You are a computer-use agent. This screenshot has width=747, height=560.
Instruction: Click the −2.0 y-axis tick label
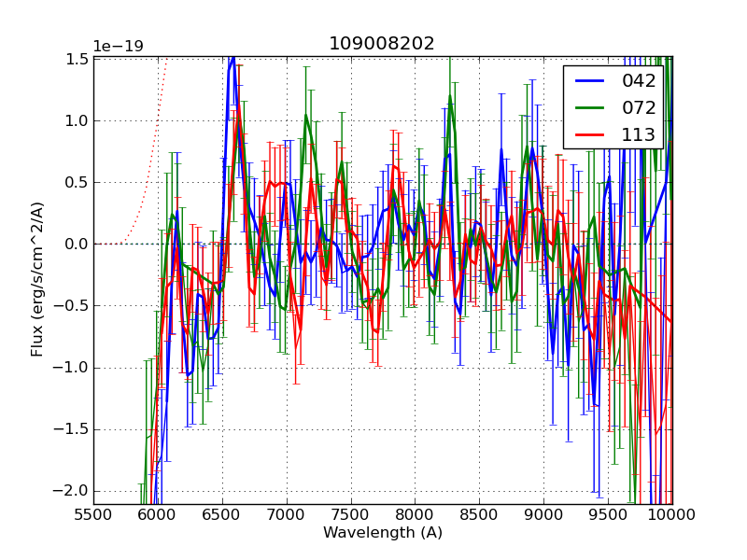click(x=74, y=491)
